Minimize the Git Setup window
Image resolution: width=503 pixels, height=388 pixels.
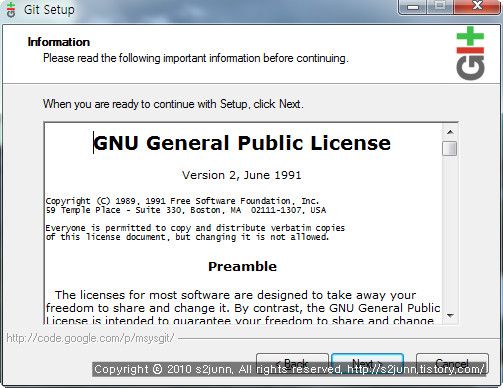[413, 7]
